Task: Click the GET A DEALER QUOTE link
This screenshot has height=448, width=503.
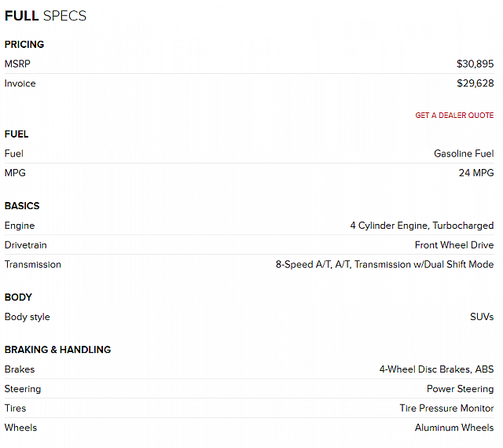Action: 454,116
